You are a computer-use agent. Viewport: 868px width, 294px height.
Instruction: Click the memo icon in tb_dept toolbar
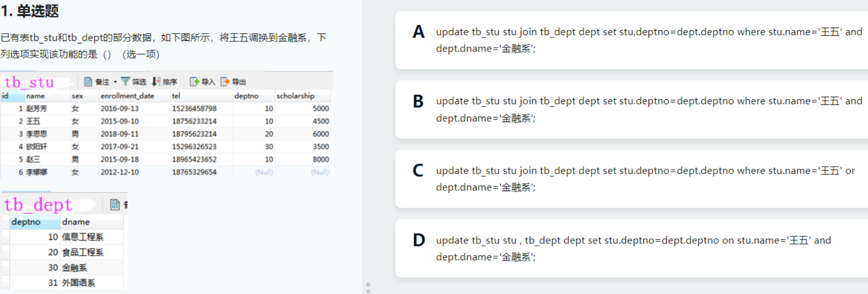115,205
